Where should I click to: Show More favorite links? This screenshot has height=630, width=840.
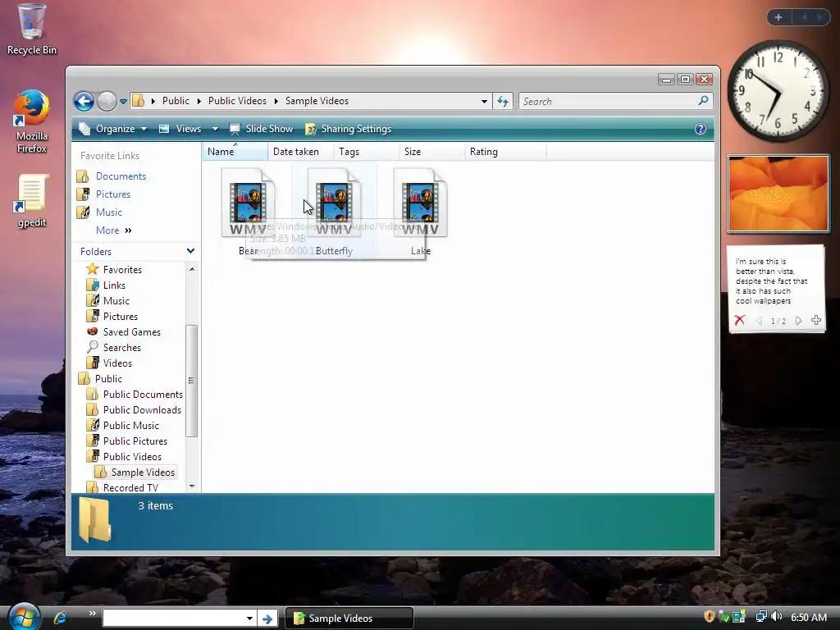pos(113,231)
